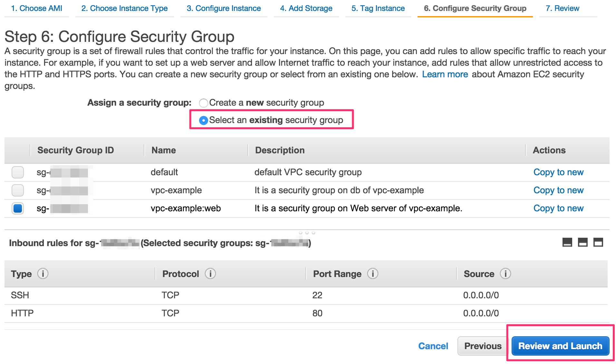Click 'Copy to new' for vpc-example:web
This screenshot has width=616, height=364.
point(558,208)
